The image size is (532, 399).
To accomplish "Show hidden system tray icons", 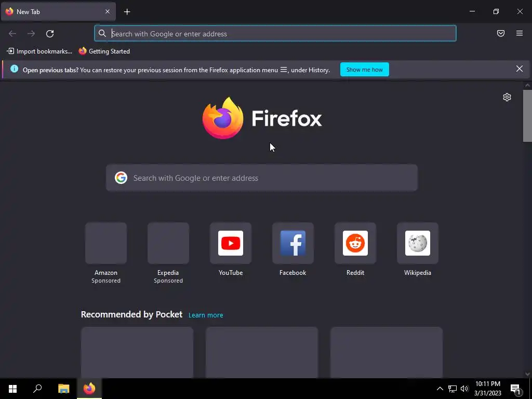I will point(440,389).
